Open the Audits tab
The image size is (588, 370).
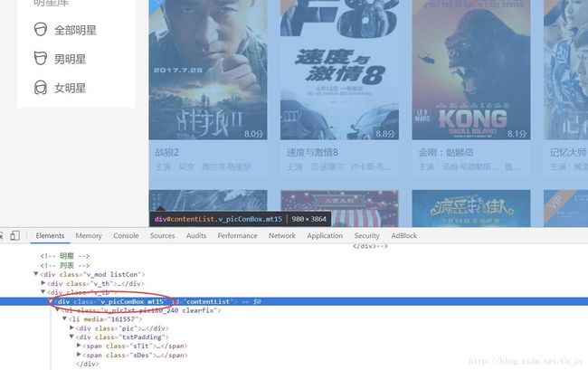196,235
